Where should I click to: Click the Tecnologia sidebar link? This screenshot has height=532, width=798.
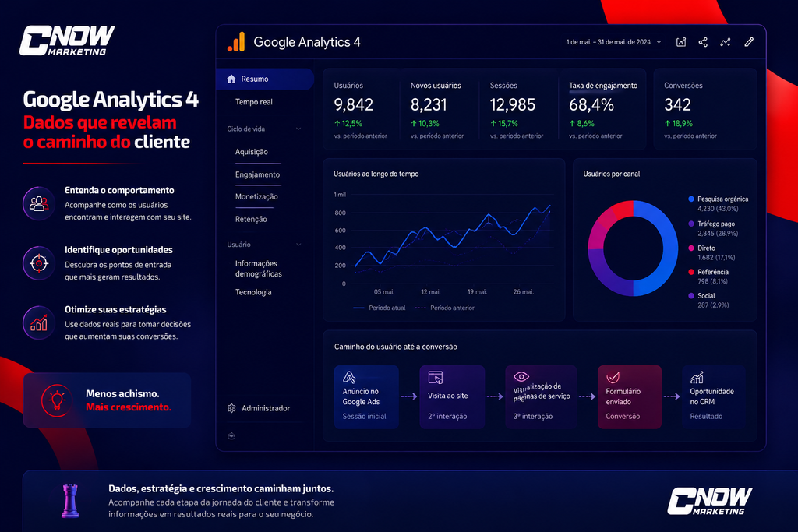click(x=253, y=292)
